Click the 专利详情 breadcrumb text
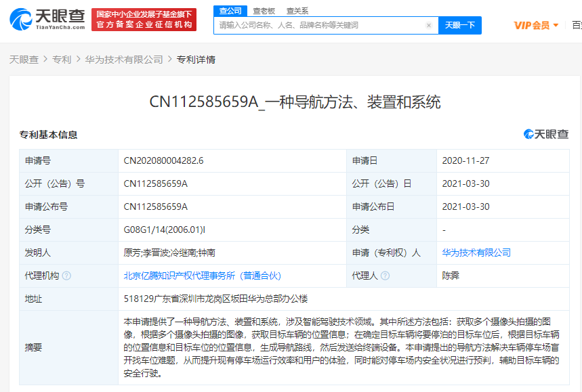Screen dimensions: 582x392 pyautogui.click(x=196, y=60)
